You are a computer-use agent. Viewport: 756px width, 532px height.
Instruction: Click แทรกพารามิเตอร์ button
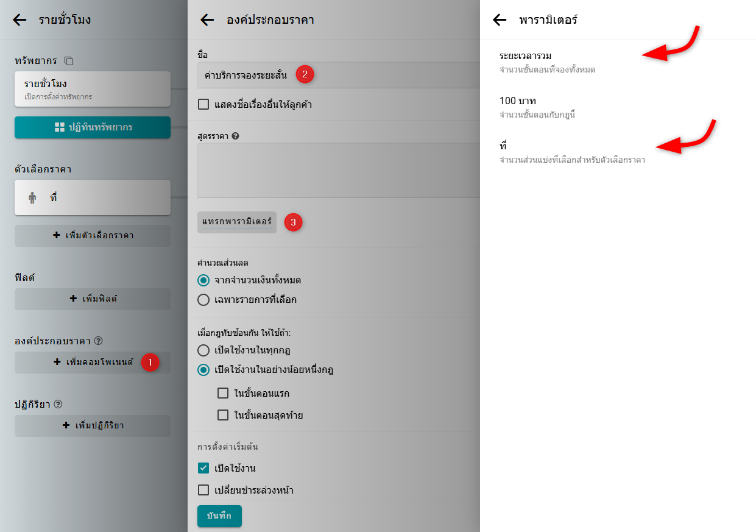[237, 222]
